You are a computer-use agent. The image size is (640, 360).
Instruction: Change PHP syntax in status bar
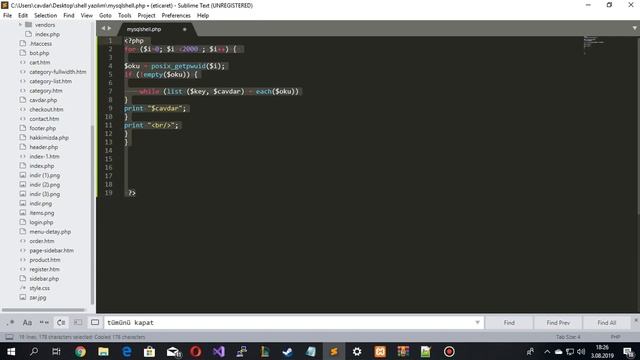coord(616,337)
